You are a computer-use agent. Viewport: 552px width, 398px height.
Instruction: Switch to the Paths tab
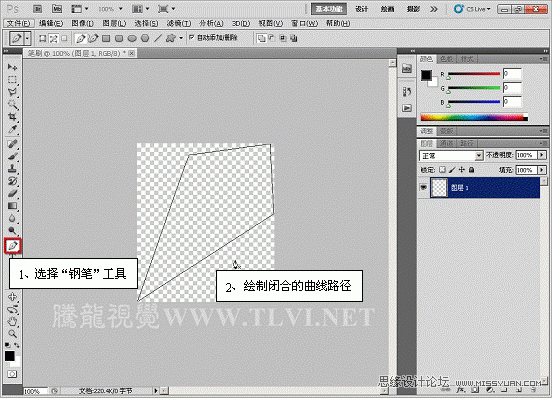467,143
